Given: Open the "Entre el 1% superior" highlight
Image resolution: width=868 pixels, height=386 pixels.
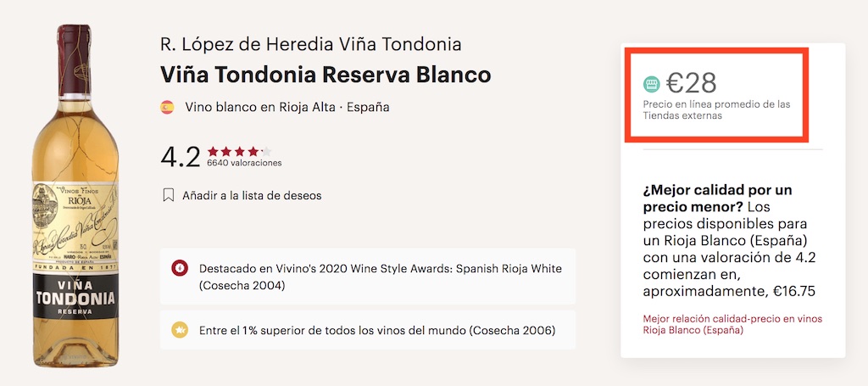Looking at the screenshot, I should pos(377,330).
